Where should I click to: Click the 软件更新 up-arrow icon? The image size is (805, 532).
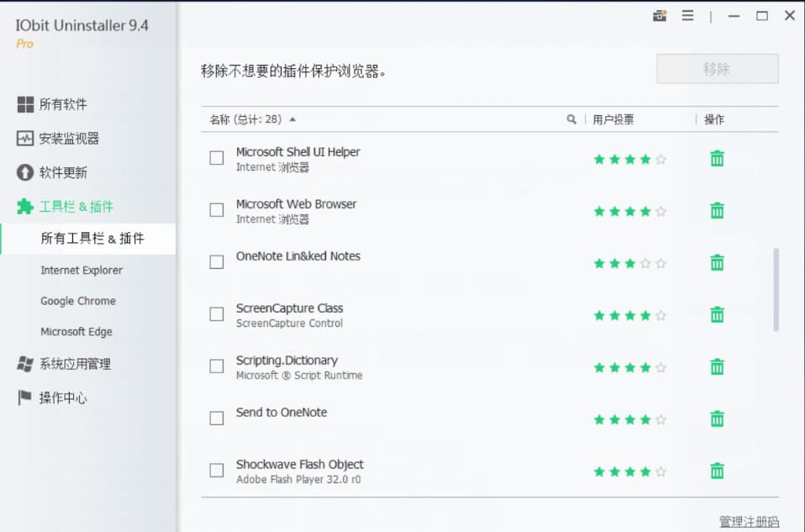click(x=25, y=172)
